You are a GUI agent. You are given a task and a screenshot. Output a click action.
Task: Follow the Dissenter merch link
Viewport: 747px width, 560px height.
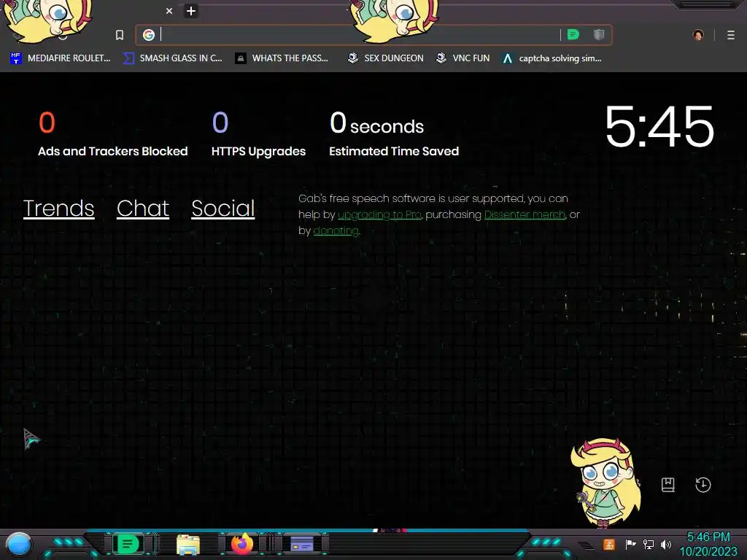click(x=525, y=215)
